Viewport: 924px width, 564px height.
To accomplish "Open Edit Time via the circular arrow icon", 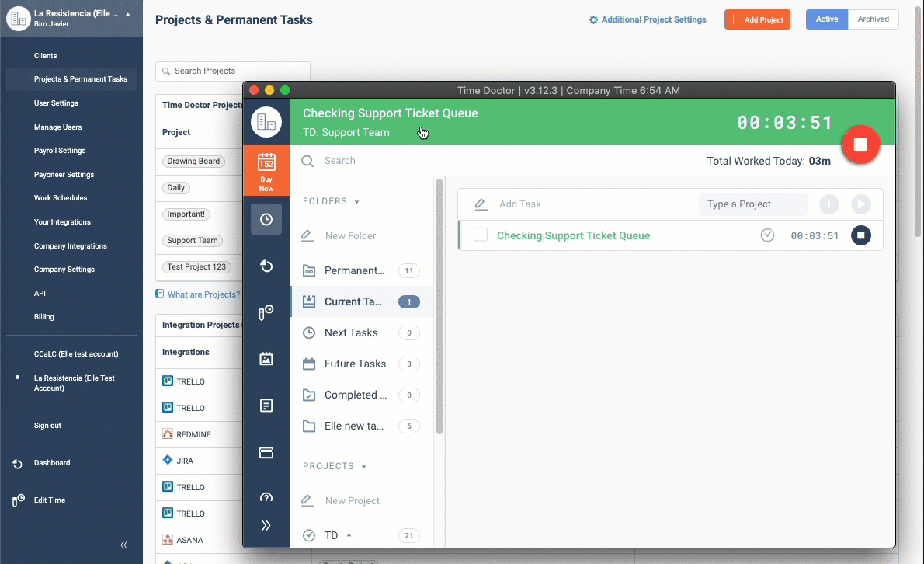I will tap(266, 266).
